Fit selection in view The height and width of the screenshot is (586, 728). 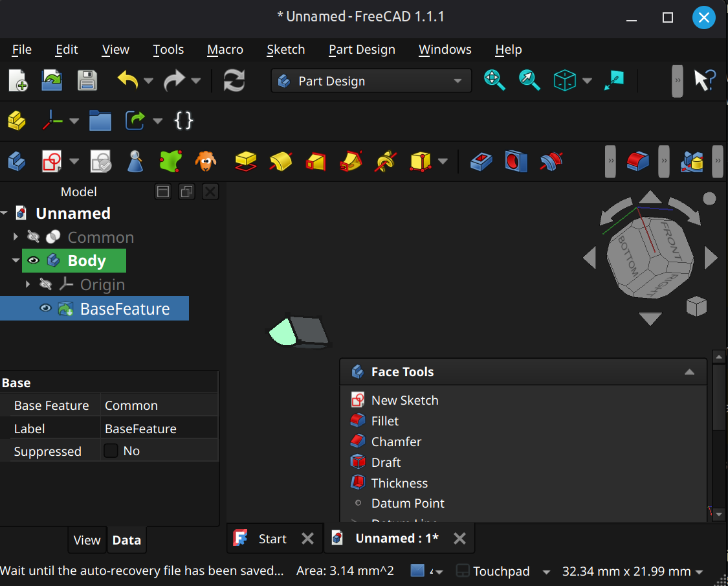[529, 80]
